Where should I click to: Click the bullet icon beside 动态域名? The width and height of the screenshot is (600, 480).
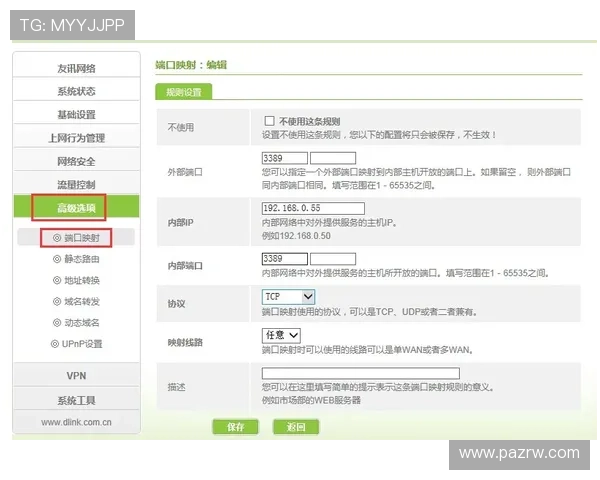(x=57, y=323)
